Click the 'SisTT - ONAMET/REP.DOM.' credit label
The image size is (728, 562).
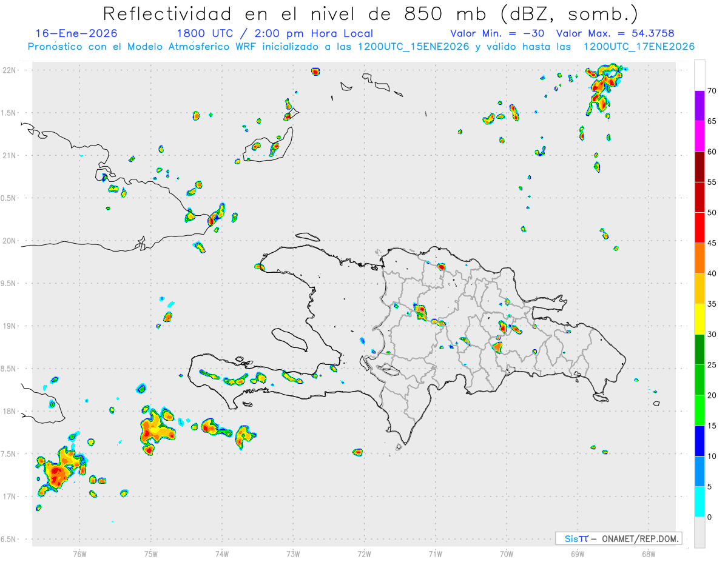[x=619, y=538]
